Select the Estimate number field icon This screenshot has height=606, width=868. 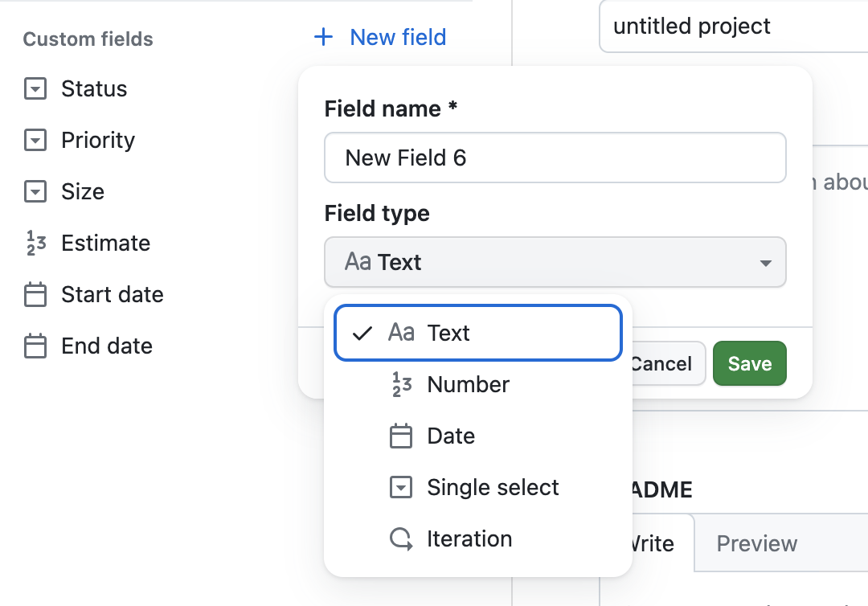point(35,243)
